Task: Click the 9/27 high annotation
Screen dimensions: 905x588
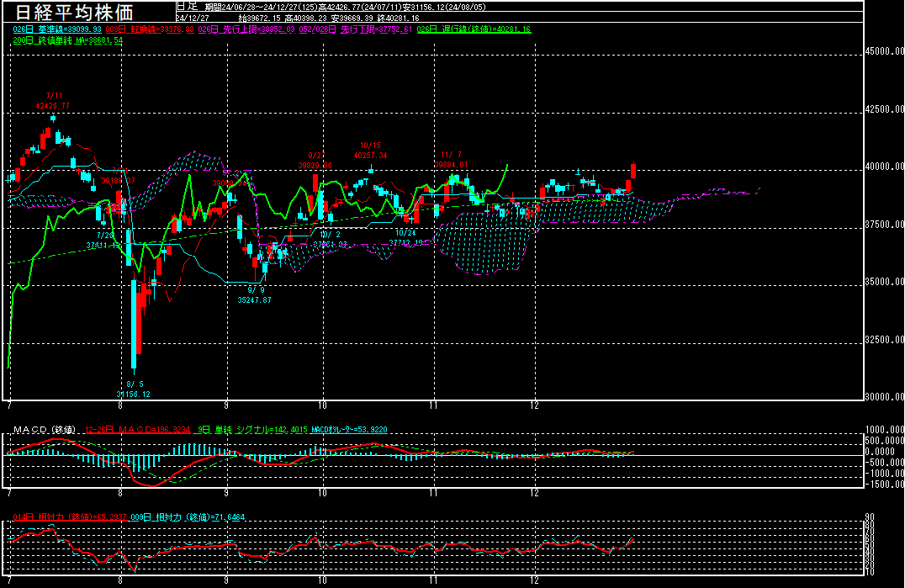Action: pos(315,161)
